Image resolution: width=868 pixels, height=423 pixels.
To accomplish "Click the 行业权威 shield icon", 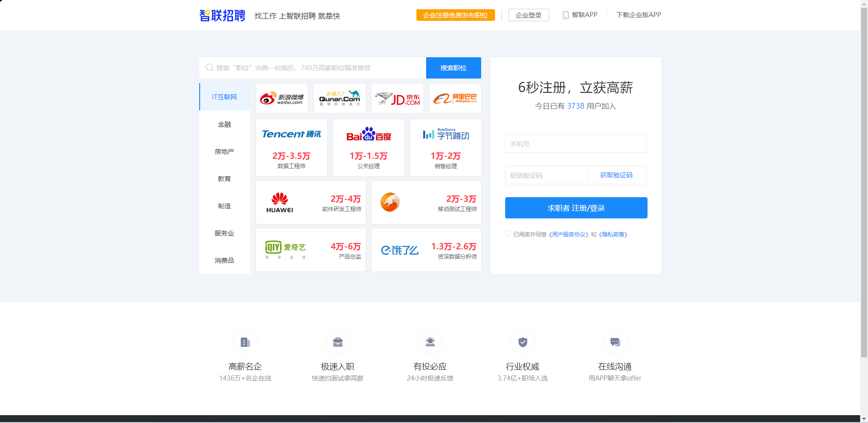I will point(523,342).
